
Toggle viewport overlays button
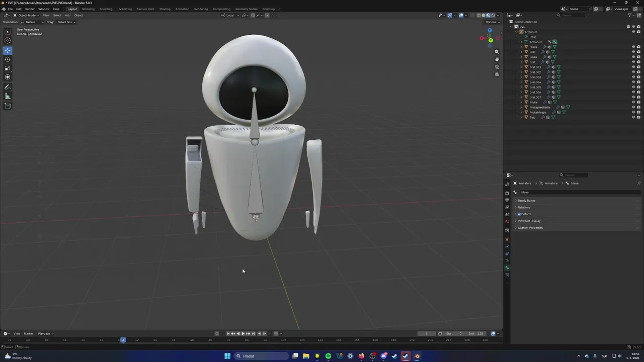tap(461, 15)
